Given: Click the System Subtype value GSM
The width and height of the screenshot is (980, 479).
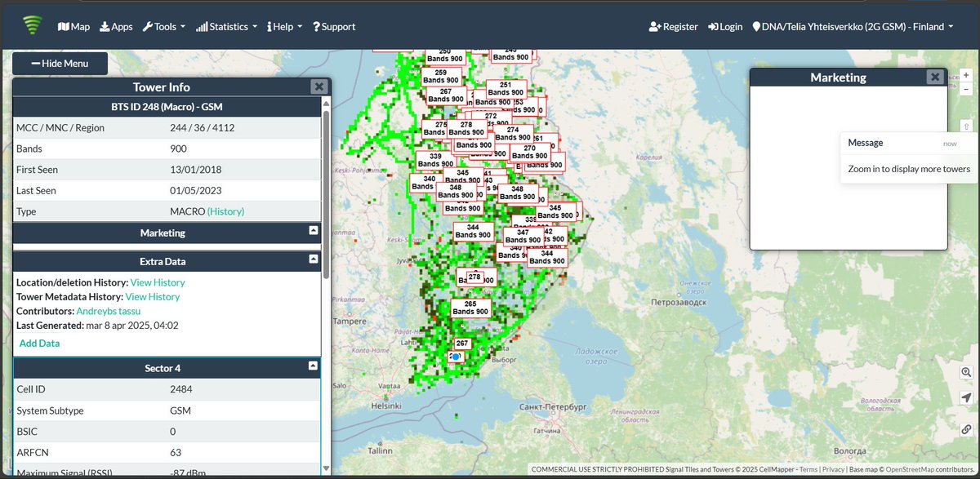Looking at the screenshot, I should [x=180, y=410].
